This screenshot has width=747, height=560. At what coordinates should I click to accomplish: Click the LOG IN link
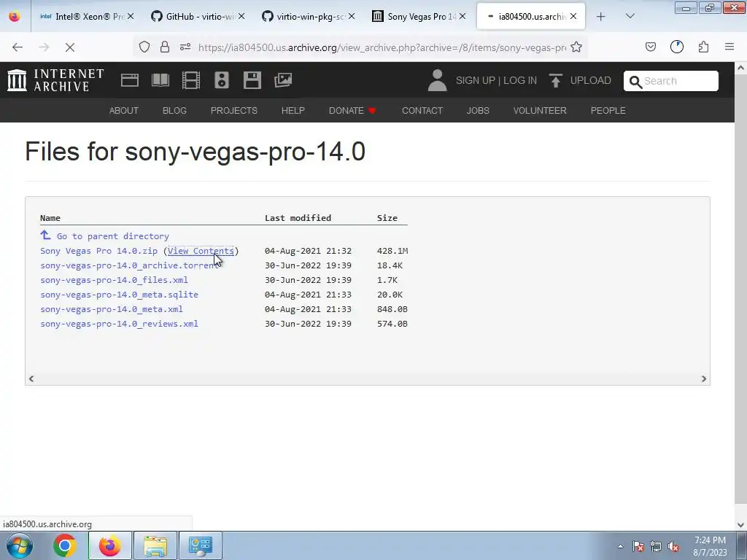click(x=519, y=80)
